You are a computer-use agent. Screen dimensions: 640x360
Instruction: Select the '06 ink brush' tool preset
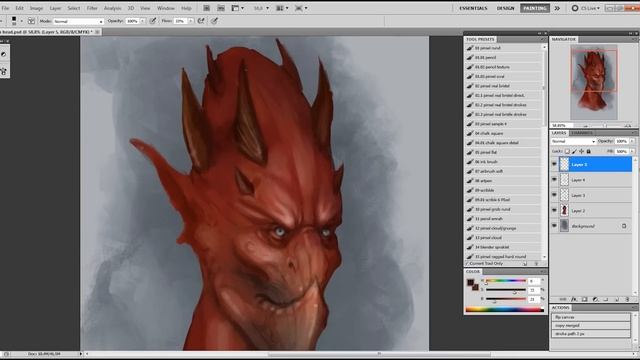coord(503,162)
